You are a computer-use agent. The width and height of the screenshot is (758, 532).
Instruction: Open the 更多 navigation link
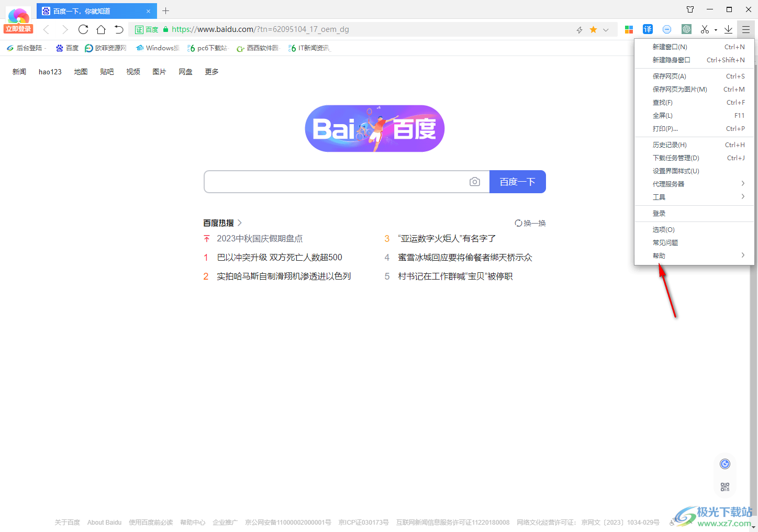[211, 72]
